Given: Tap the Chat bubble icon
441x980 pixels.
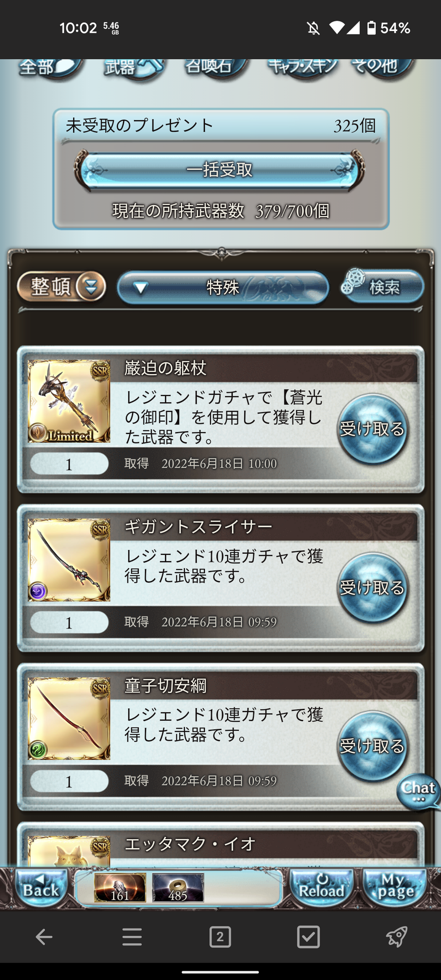Looking at the screenshot, I should [418, 792].
